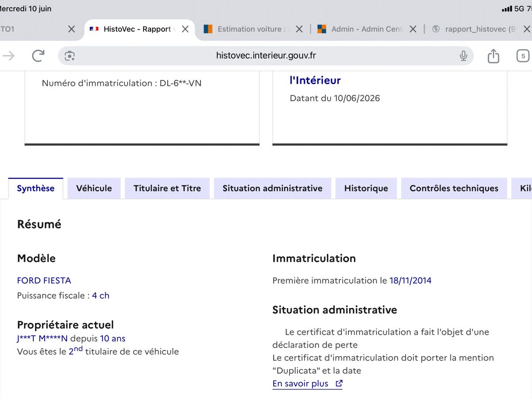This screenshot has height=399, width=532.
Task: Click the 4 ch fiscal power value
Action: (101, 296)
